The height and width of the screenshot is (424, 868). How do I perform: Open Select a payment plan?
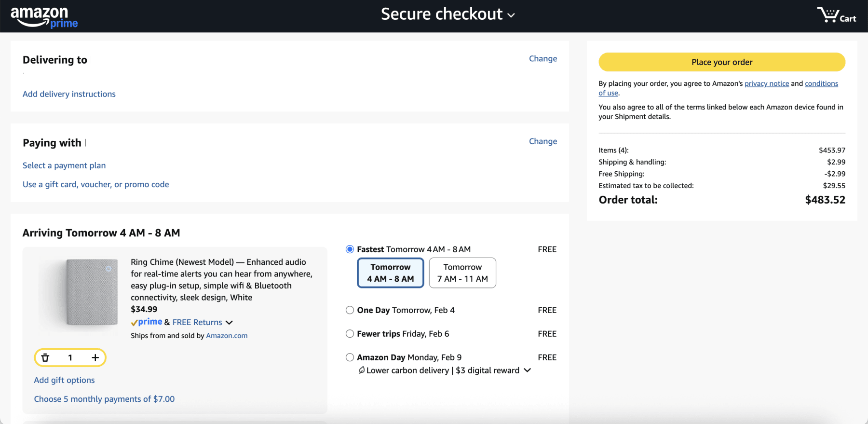tap(64, 165)
